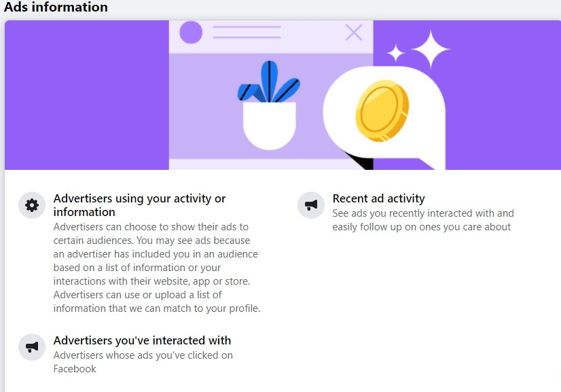Select the 'Advertisers whose ads you've clicked on' text
Screen dimensions: 561x392
(143, 362)
